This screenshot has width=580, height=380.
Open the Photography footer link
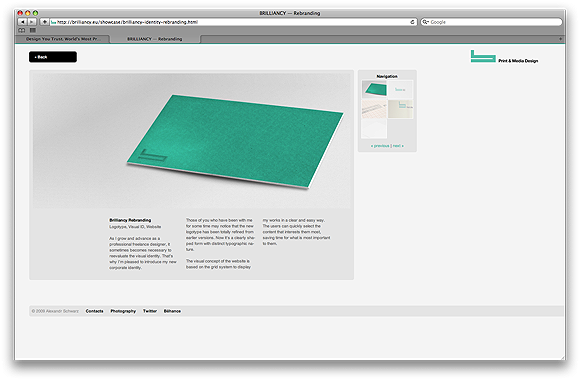click(x=123, y=311)
